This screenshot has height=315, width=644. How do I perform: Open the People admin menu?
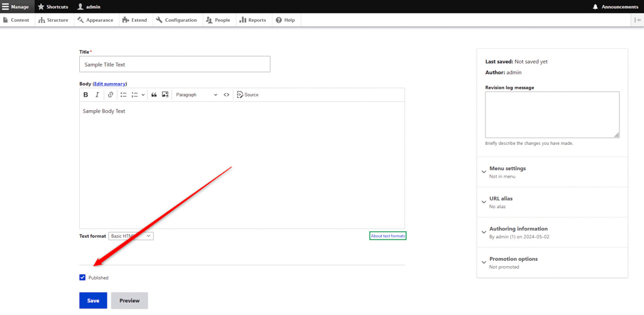tap(218, 20)
